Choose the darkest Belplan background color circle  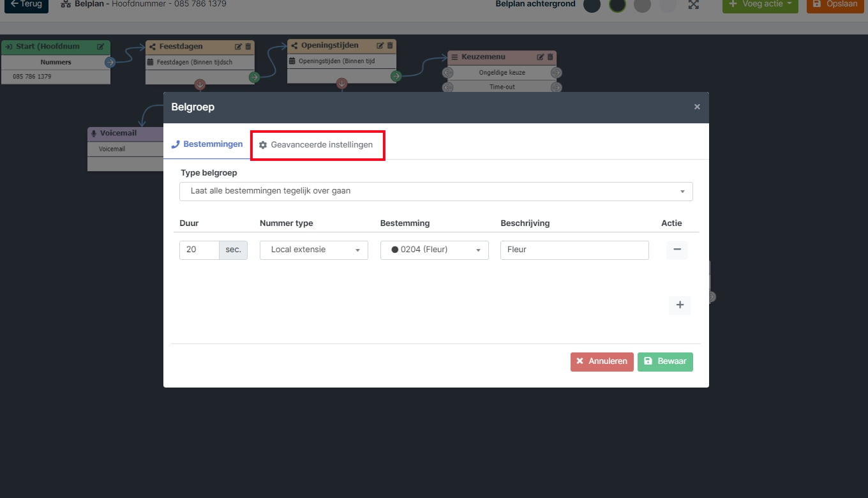617,4
